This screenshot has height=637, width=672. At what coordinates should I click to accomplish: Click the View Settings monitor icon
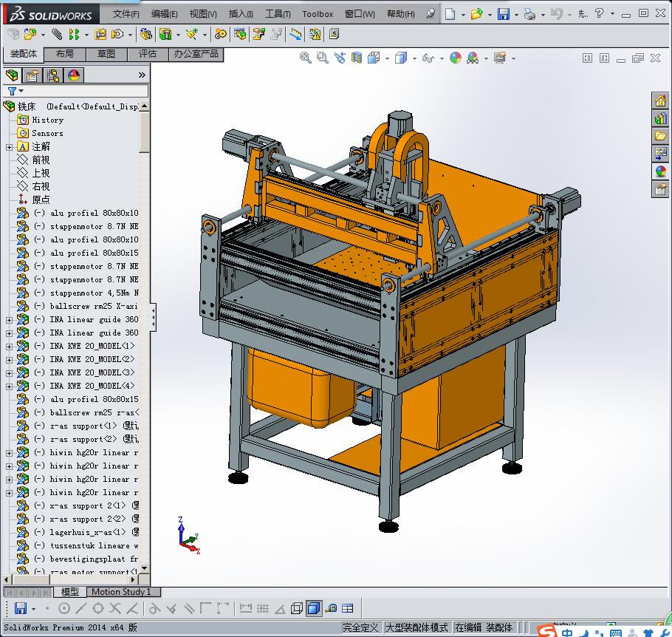coord(500,58)
